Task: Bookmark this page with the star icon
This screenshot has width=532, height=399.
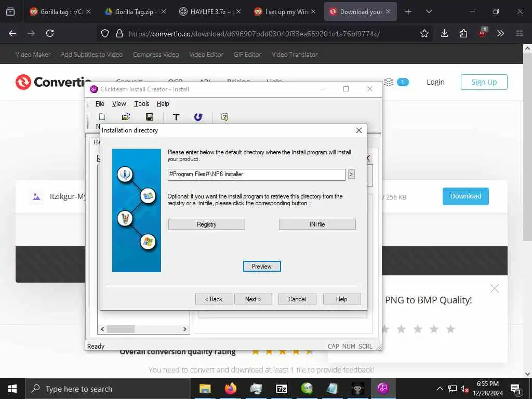Action: [424, 33]
